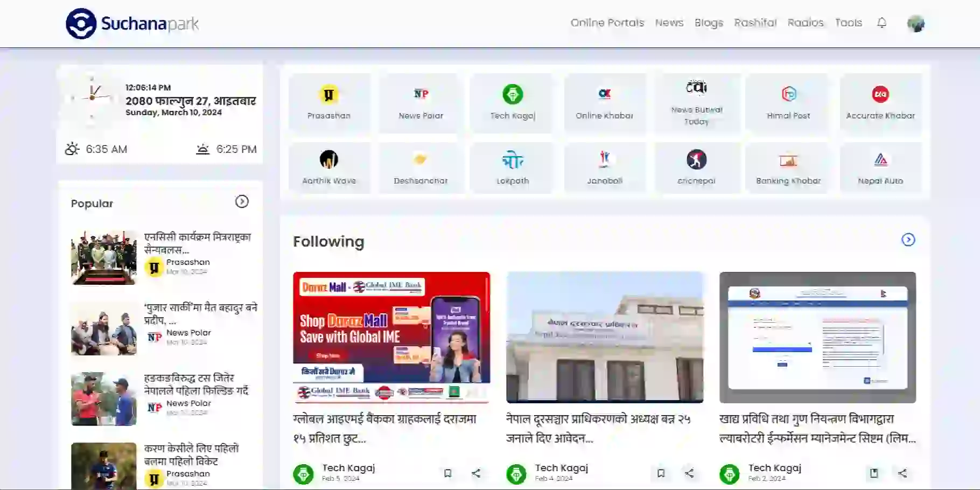Share the Nepal Telecom Authority article

pyautogui.click(x=689, y=473)
